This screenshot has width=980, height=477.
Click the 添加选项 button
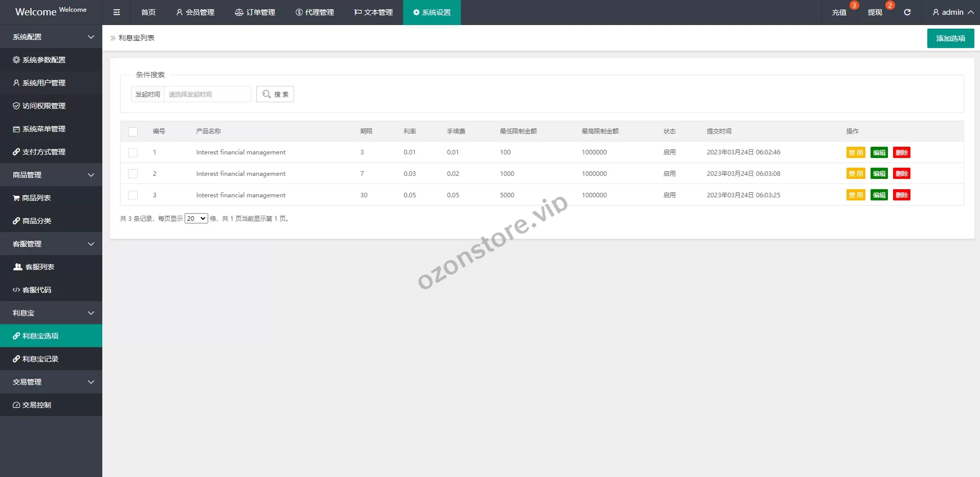tap(950, 38)
